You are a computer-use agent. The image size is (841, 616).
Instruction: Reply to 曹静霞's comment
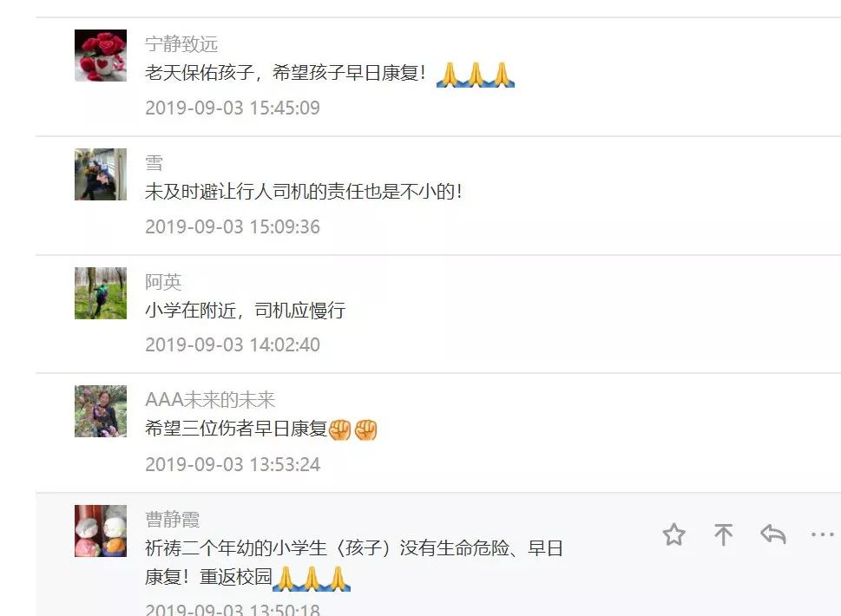tap(773, 534)
